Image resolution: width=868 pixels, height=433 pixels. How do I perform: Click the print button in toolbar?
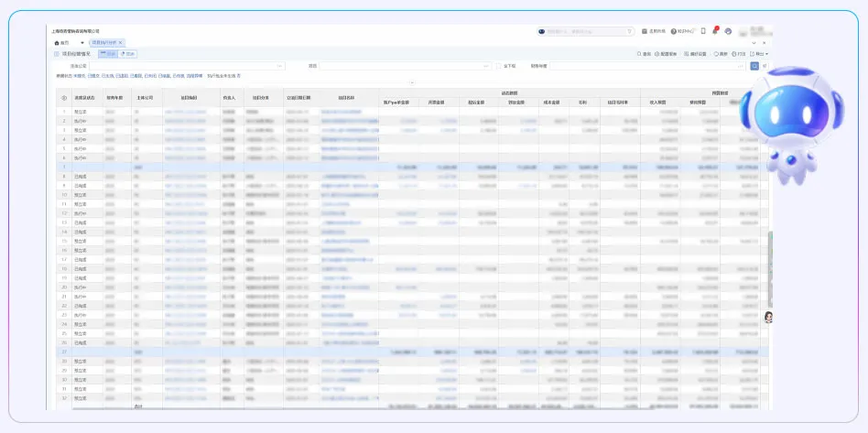739,54
